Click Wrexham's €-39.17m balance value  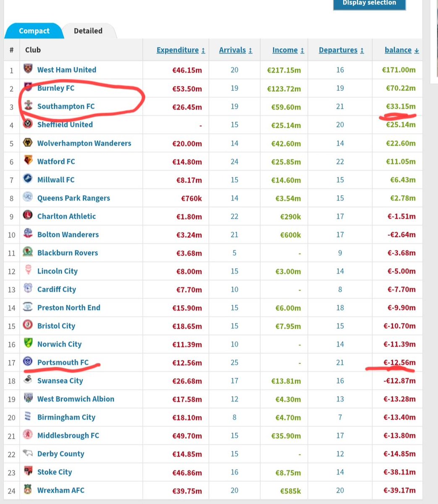click(x=399, y=491)
